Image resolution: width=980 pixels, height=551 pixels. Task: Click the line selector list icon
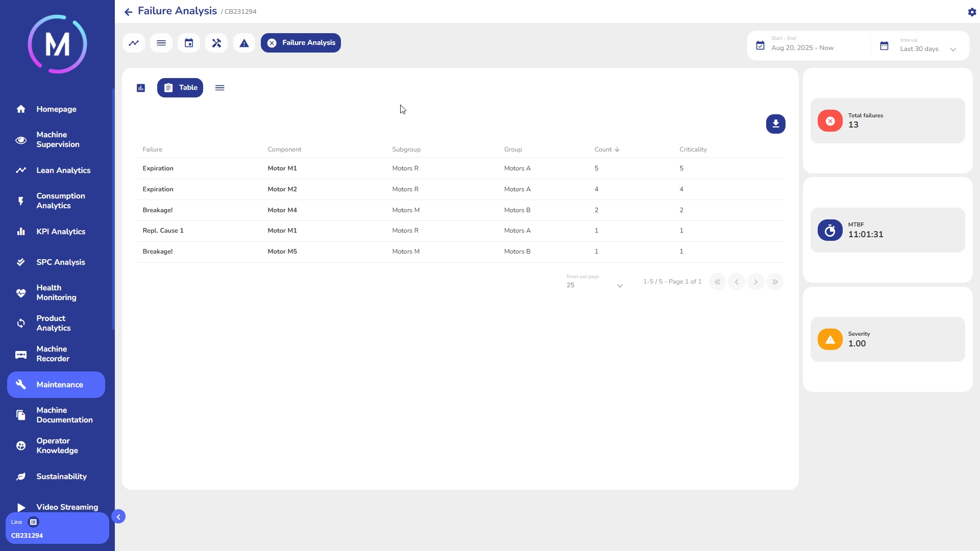[x=33, y=522]
